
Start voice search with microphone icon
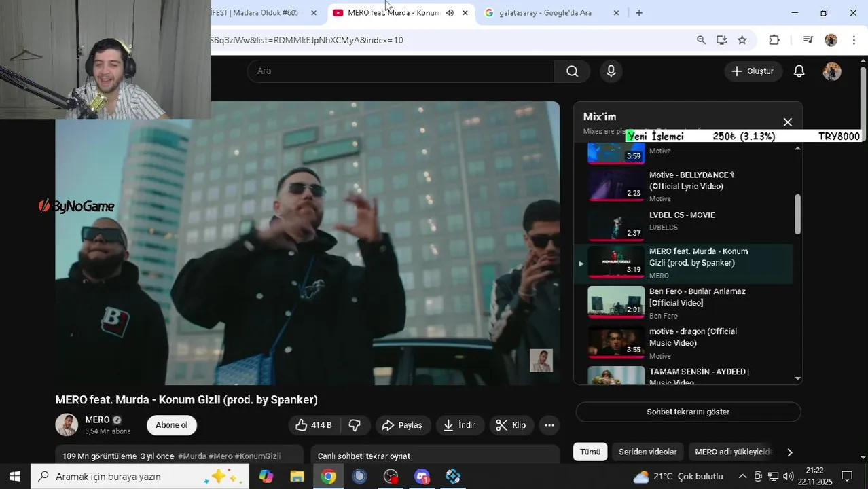611,71
